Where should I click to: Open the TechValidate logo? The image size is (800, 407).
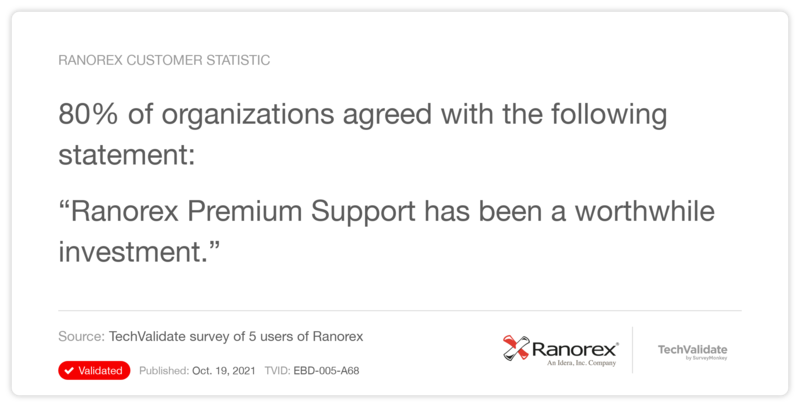pos(692,351)
